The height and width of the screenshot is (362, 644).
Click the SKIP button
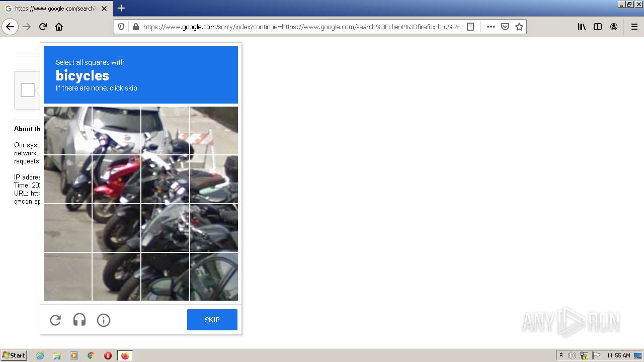point(212,320)
